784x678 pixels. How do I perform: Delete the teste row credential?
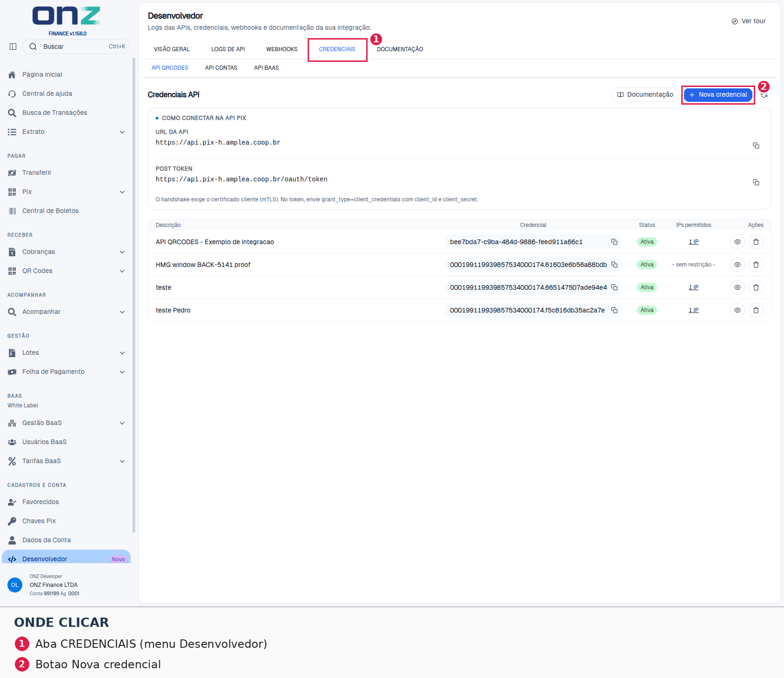pyautogui.click(x=756, y=287)
